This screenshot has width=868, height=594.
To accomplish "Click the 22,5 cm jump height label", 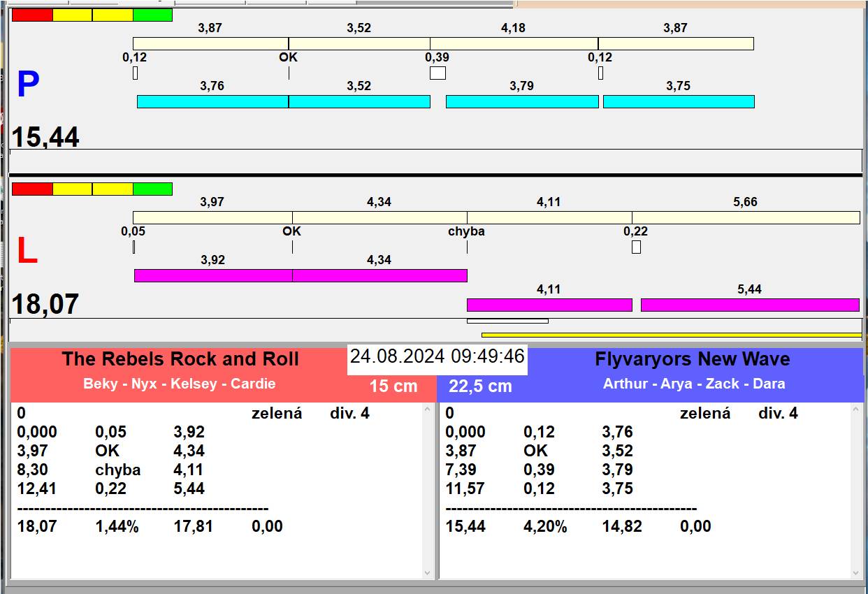I will (x=480, y=386).
